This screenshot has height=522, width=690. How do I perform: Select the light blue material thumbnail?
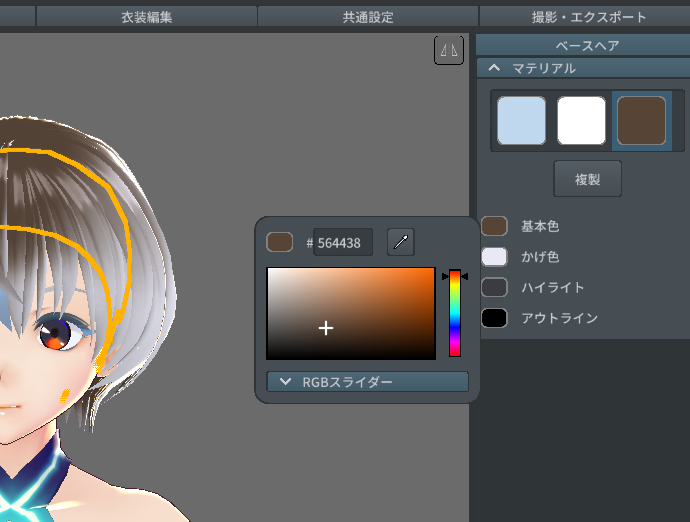[x=522, y=121]
